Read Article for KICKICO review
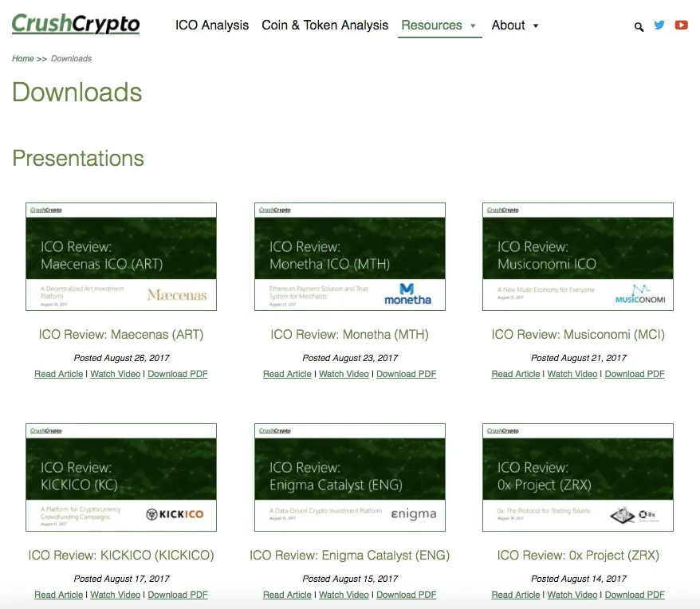The width and height of the screenshot is (700, 609). click(58, 595)
